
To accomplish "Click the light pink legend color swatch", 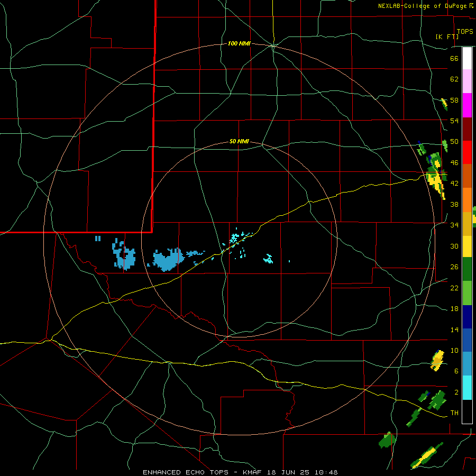I will coord(467,81).
